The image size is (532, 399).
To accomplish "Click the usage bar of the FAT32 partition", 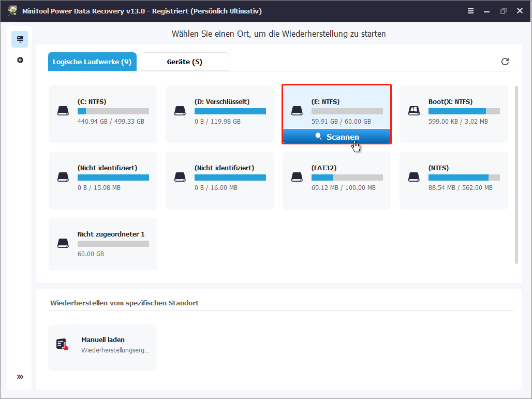I will pyautogui.click(x=347, y=178).
